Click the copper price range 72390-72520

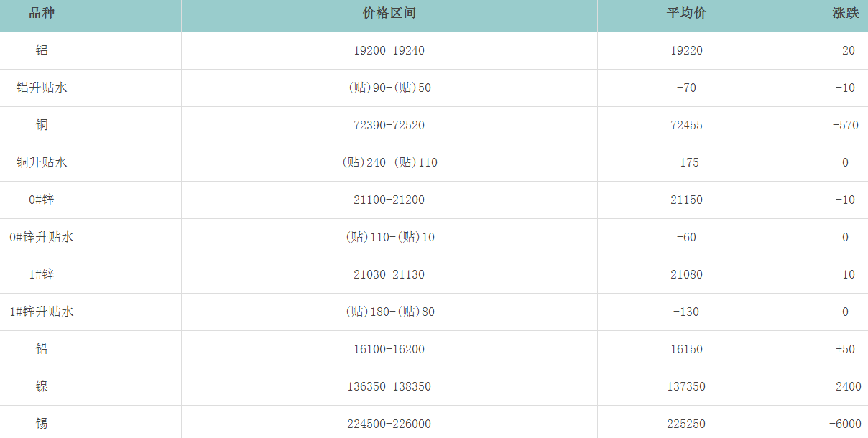tap(389, 125)
